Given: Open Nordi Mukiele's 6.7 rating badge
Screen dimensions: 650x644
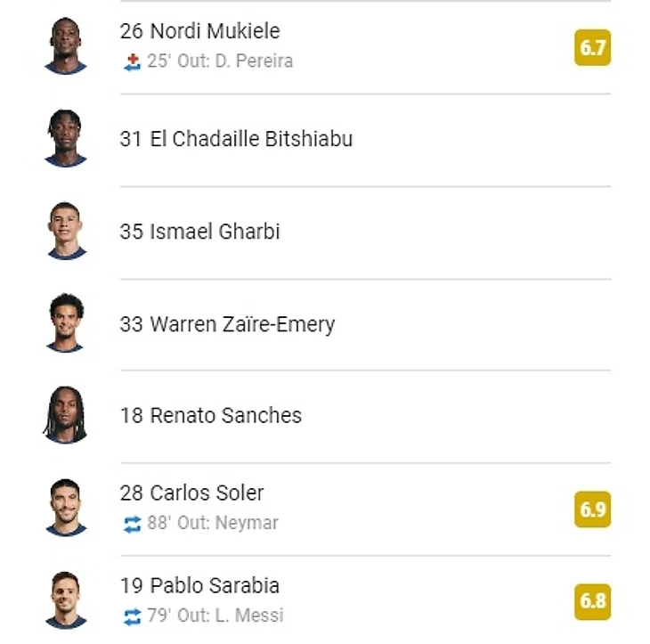Looking at the screenshot, I should click(x=592, y=48).
